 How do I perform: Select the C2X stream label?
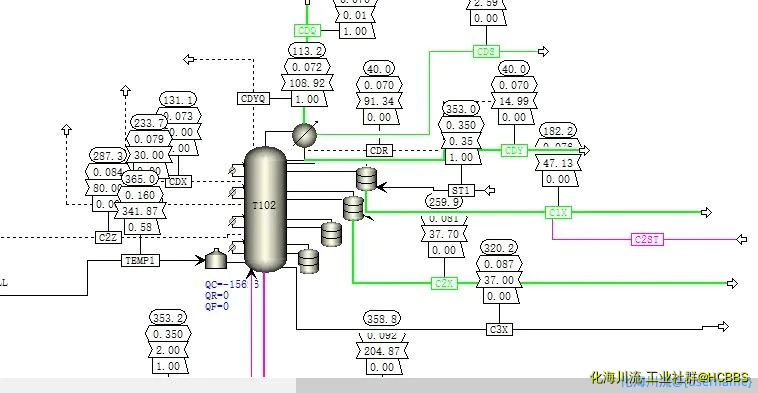(444, 283)
